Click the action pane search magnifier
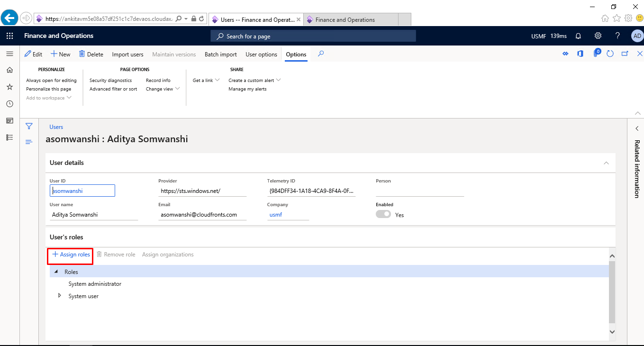This screenshot has width=644, height=346. [x=321, y=54]
